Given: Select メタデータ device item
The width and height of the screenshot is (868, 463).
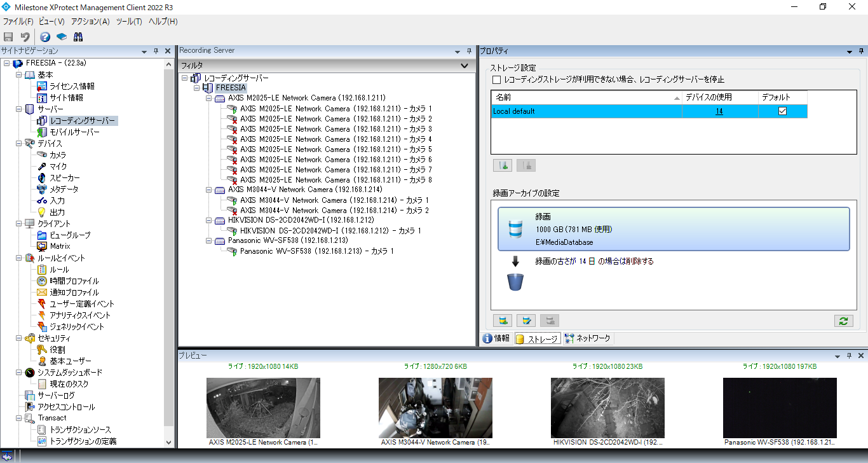Looking at the screenshot, I should click(x=64, y=189).
